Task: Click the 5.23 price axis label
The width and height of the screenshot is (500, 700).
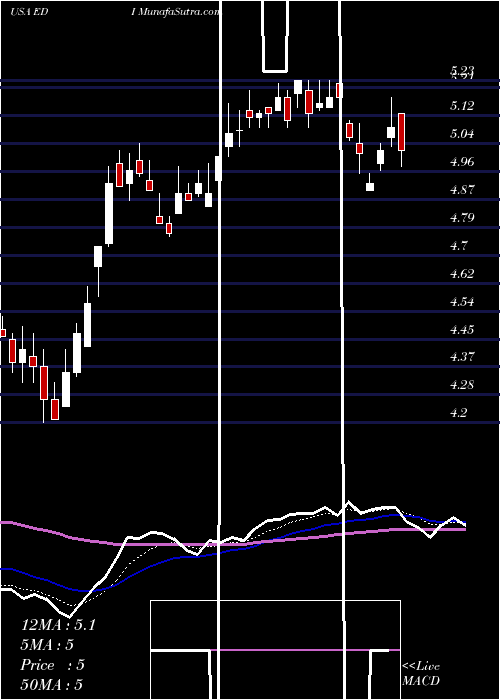Action: (x=462, y=70)
